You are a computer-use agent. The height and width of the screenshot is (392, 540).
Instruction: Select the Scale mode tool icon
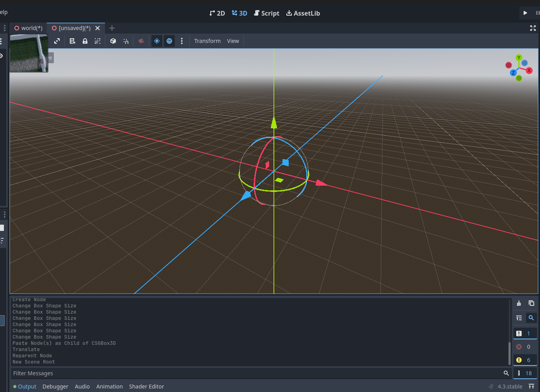[57, 41]
